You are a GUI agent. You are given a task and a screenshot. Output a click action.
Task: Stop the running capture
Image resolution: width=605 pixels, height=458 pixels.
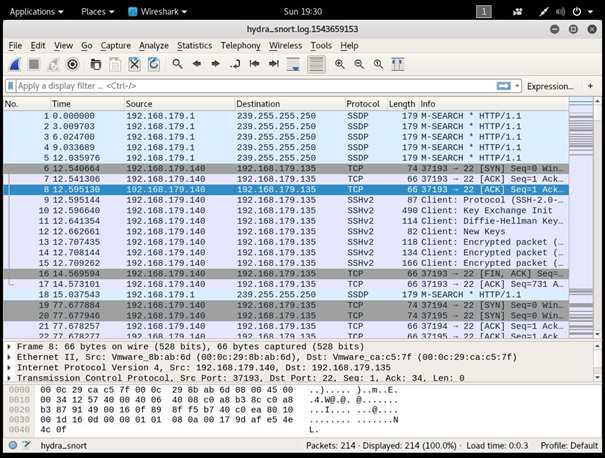(x=34, y=64)
